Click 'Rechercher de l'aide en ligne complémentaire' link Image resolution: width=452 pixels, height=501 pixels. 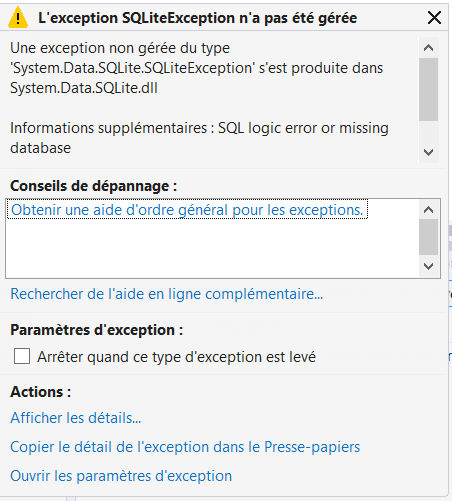[167, 294]
